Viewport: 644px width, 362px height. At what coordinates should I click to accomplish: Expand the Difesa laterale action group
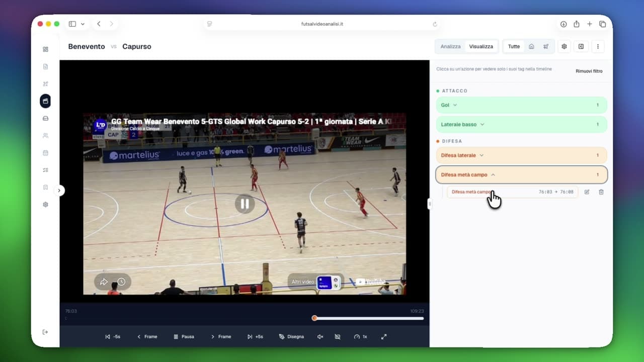[522, 155]
